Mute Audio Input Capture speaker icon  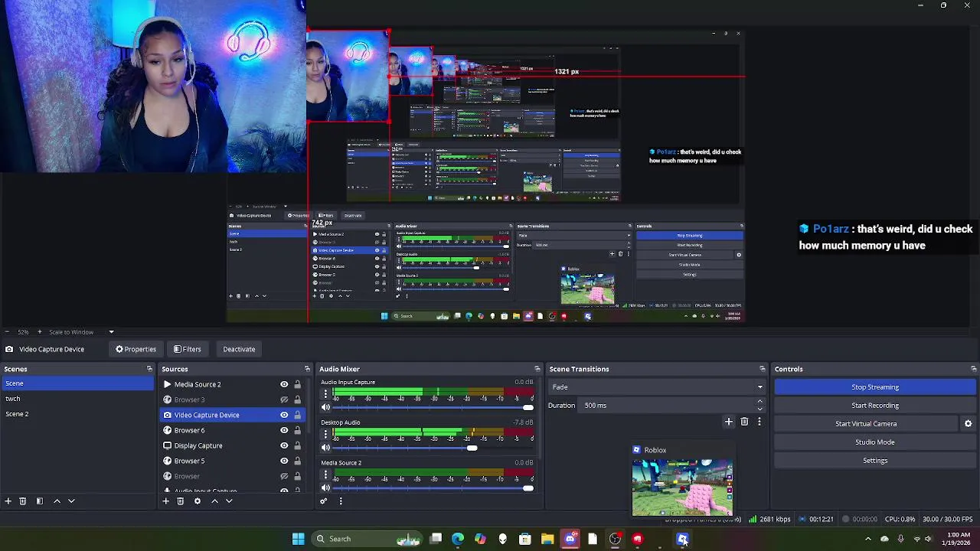click(x=325, y=408)
